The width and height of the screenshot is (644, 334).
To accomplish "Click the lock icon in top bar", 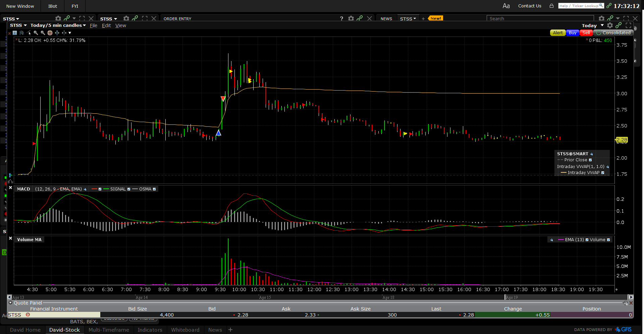I will (551, 6).
